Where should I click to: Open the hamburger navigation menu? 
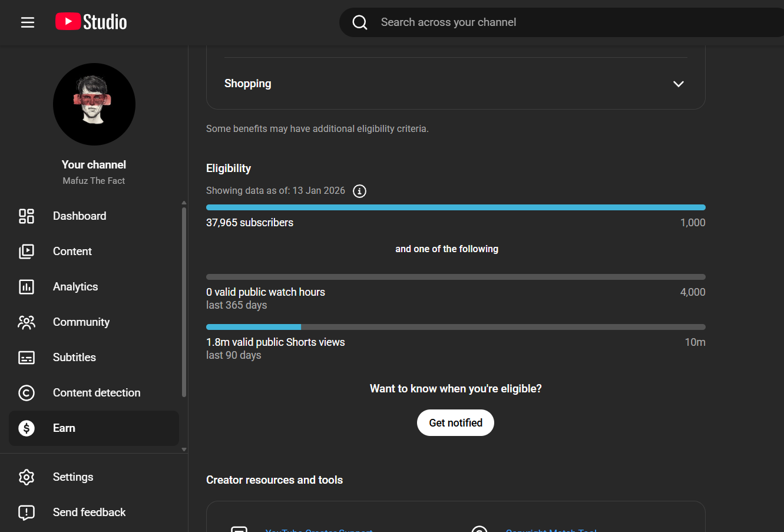click(28, 22)
